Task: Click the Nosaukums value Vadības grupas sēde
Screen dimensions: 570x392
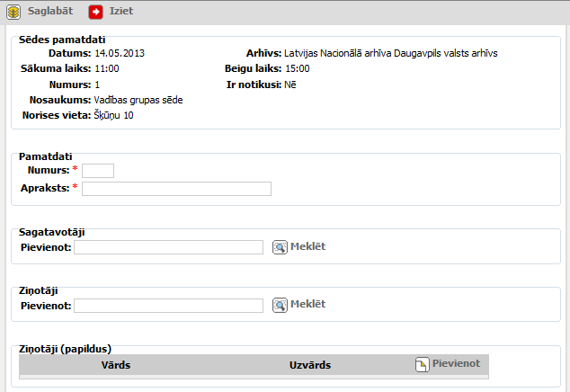Action: pos(138,100)
